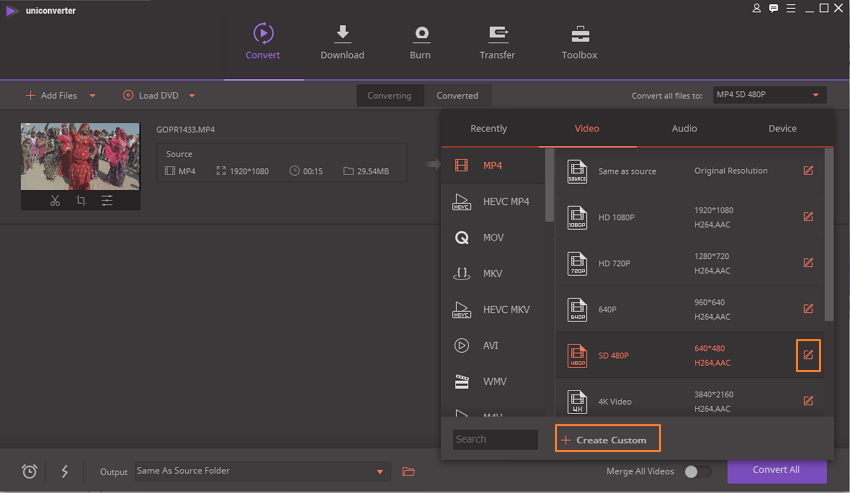The width and height of the screenshot is (850, 493).
Task: Choose HD 720P preset row
Action: pyautogui.click(x=690, y=263)
